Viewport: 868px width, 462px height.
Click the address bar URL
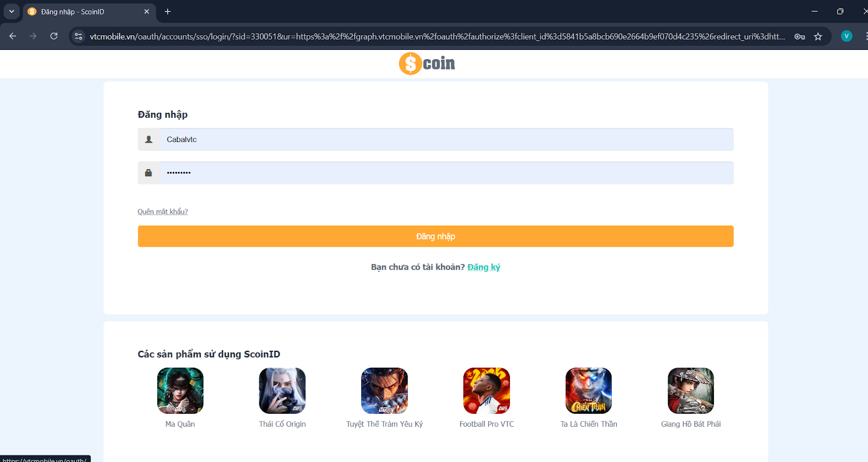tap(437, 36)
